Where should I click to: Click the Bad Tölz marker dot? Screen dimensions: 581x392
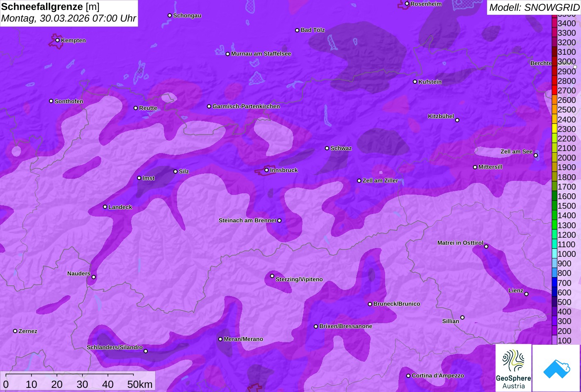[x=297, y=30]
